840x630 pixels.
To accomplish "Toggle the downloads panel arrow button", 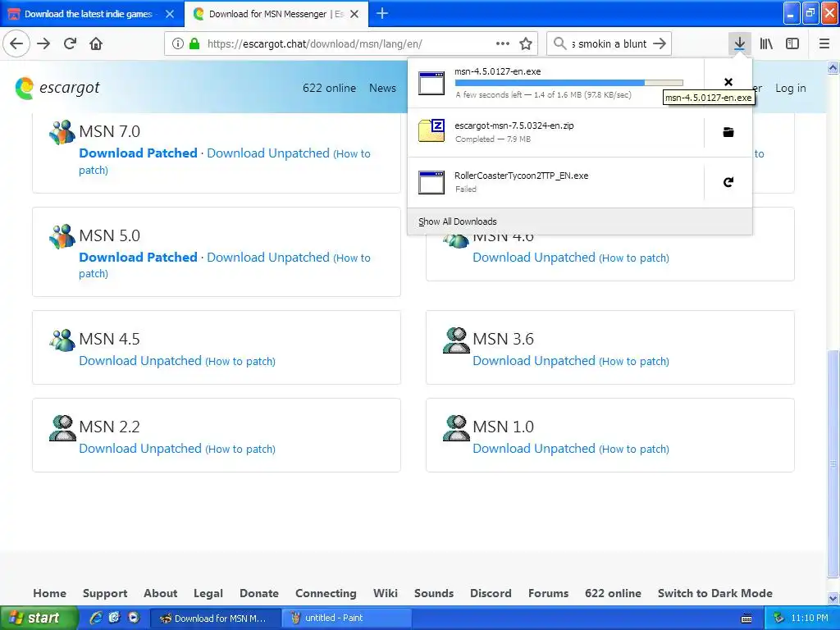I will (739, 43).
